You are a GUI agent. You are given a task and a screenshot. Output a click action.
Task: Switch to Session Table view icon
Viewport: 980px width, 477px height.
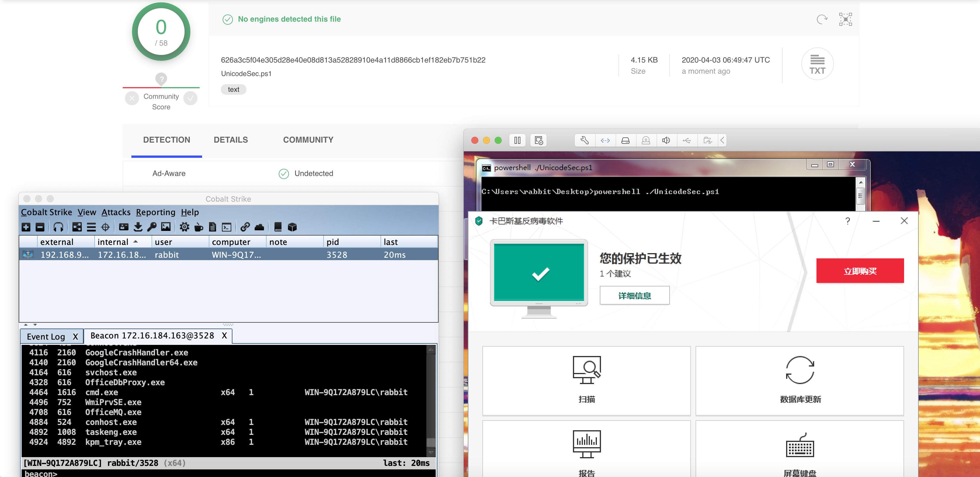point(91,227)
